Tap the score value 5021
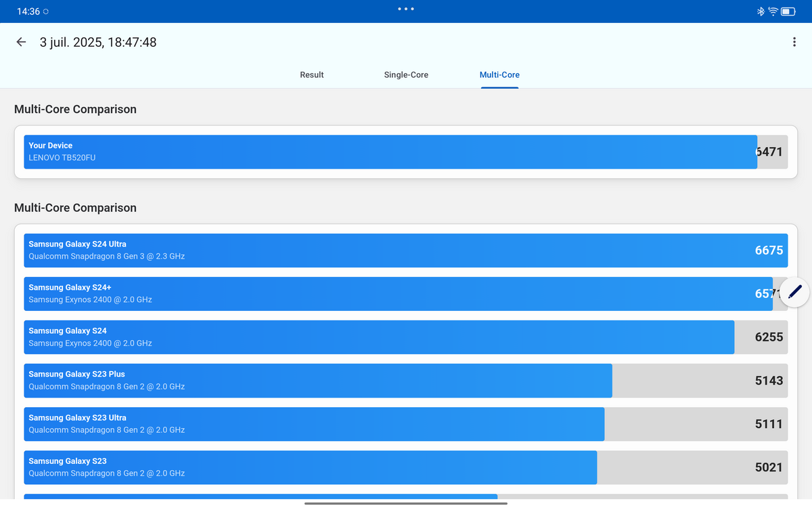This screenshot has width=812, height=508. click(769, 467)
